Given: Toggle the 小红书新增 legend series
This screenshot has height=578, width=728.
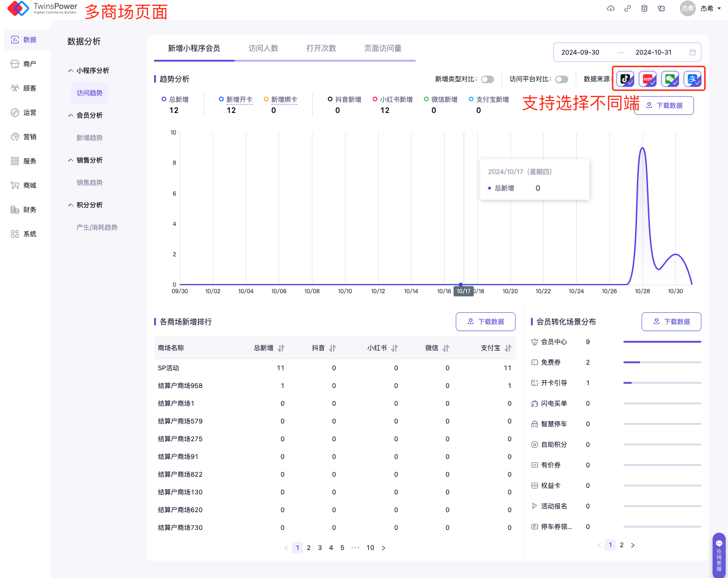Looking at the screenshot, I should [392, 99].
